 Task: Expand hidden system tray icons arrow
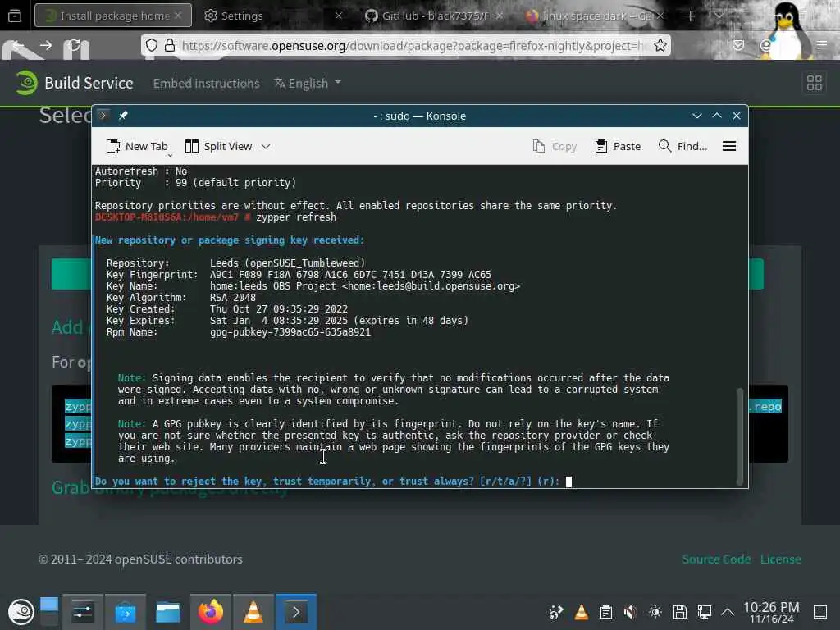point(728,612)
